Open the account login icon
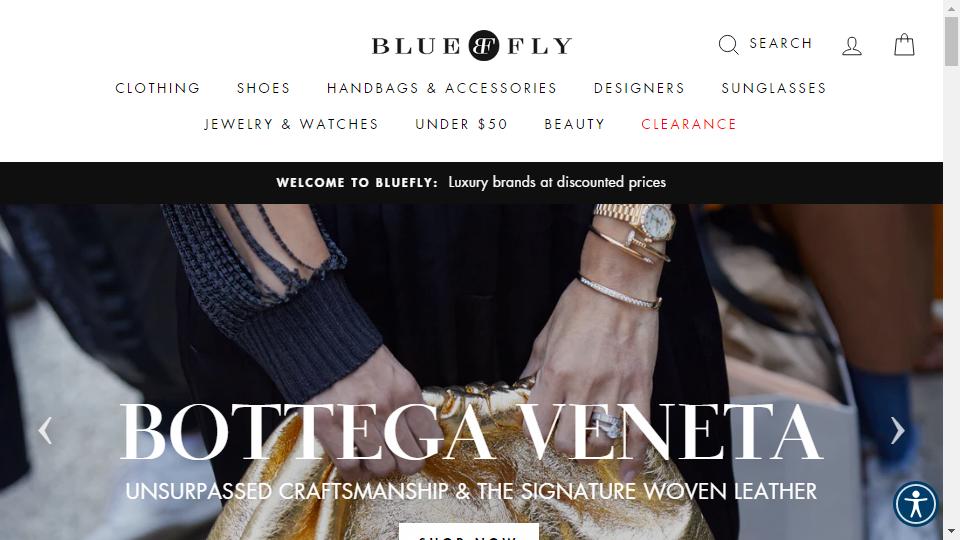Image resolution: width=960 pixels, height=540 pixels. [x=852, y=46]
